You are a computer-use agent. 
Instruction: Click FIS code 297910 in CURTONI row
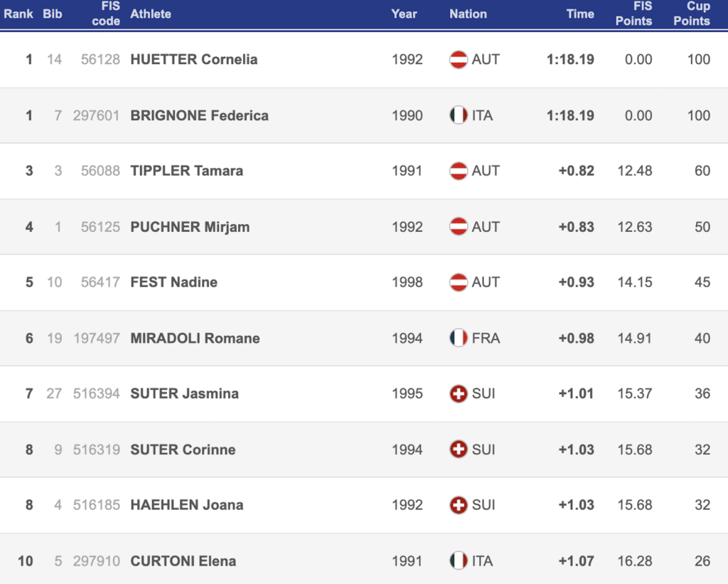coord(97,561)
